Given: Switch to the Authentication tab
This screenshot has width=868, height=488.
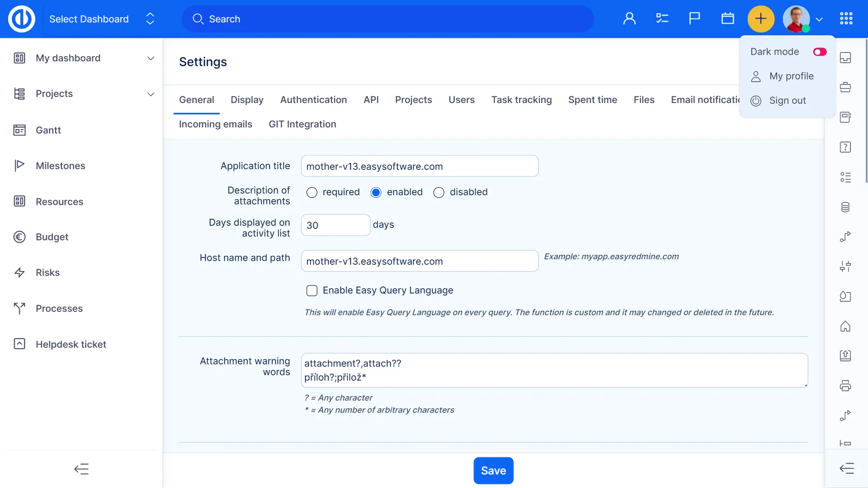Looking at the screenshot, I should coord(313,100).
